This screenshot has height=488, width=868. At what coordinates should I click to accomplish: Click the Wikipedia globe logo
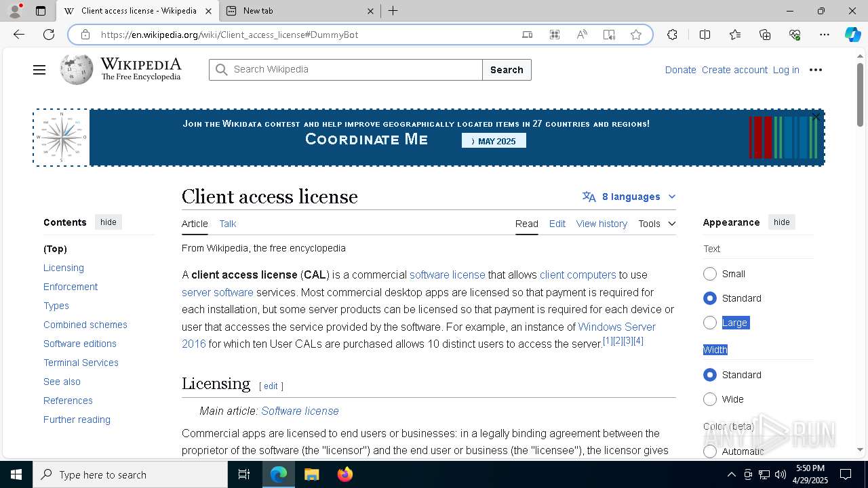click(x=76, y=69)
